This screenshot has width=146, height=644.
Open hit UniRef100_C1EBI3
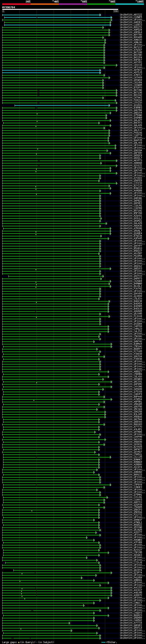[x=131, y=25]
